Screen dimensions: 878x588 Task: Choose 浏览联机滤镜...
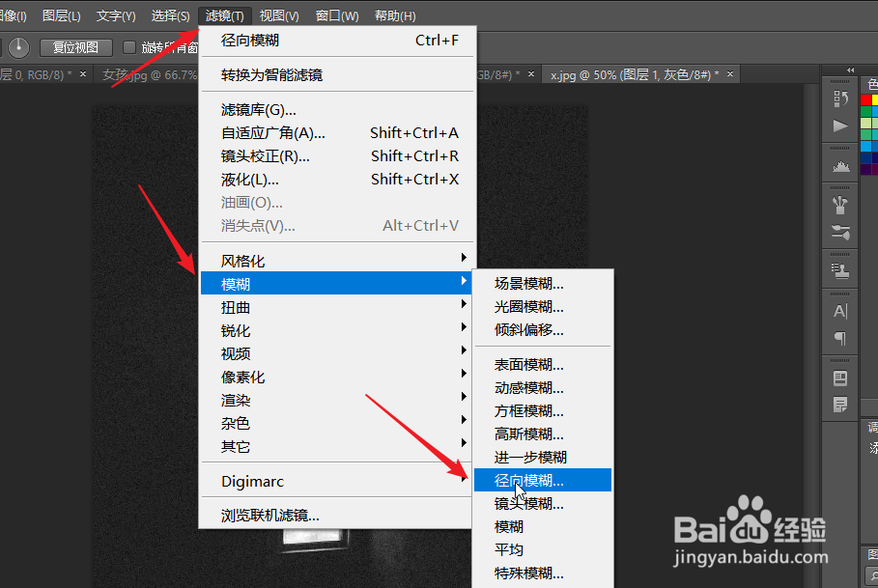(x=336, y=516)
